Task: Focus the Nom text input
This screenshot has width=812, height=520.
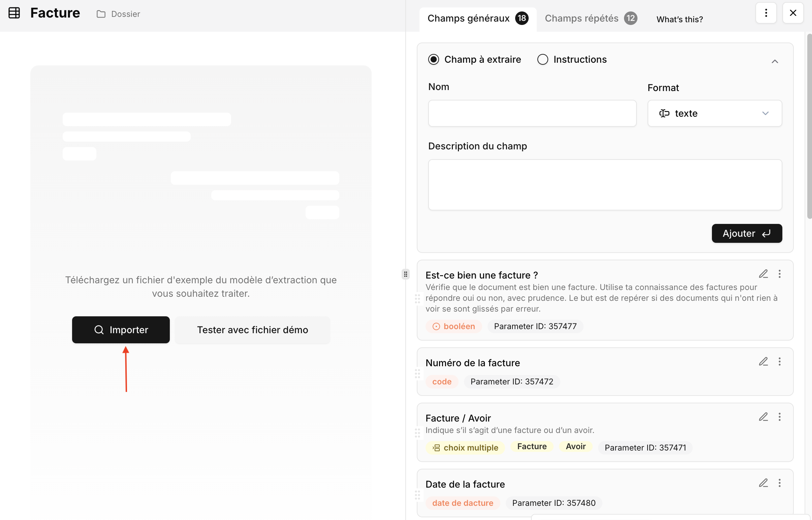Action: (532, 113)
